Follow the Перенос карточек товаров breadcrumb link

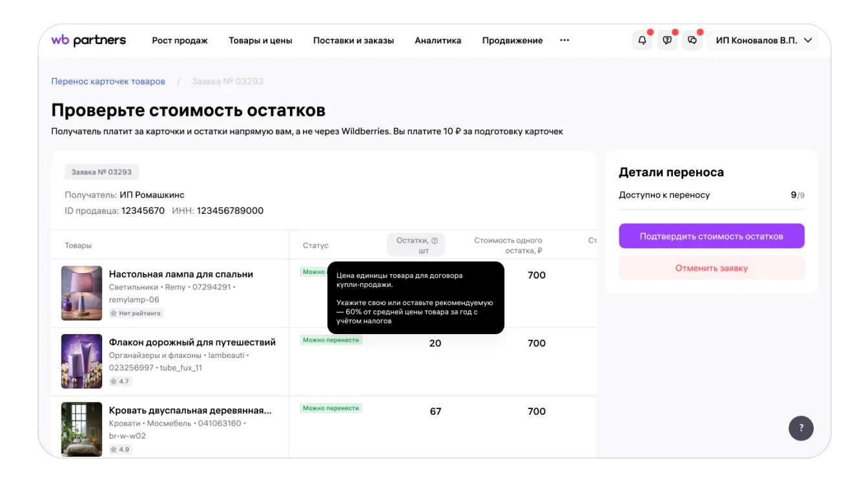click(x=108, y=81)
